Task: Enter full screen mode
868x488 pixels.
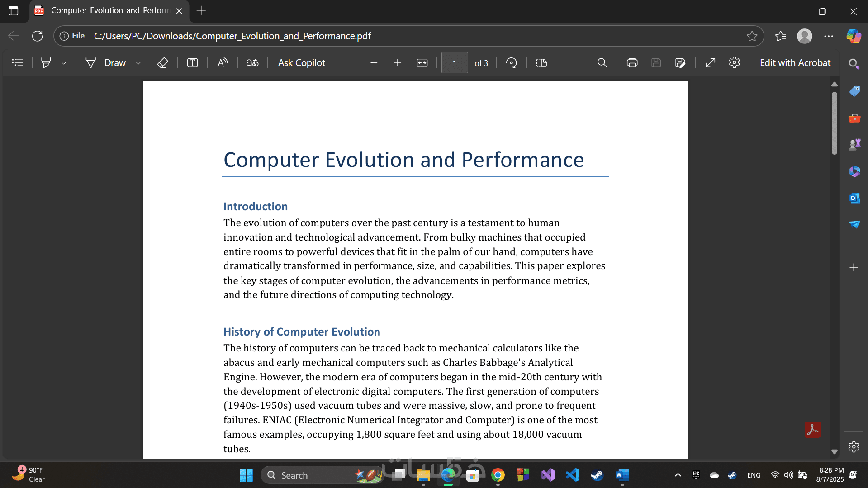Action: 710,63
